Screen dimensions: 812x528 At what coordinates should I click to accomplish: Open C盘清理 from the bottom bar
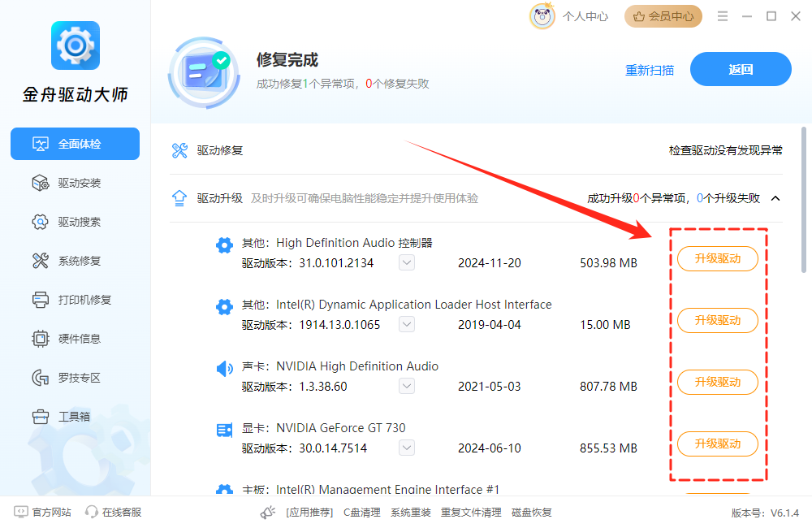[x=361, y=513]
